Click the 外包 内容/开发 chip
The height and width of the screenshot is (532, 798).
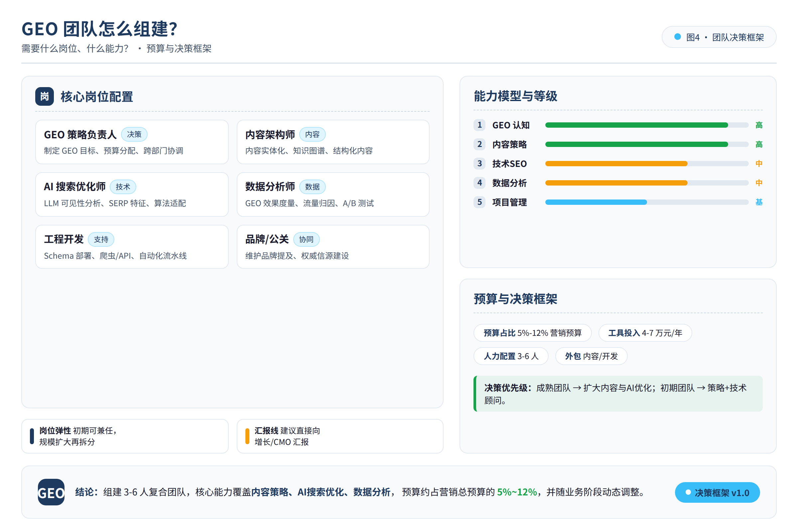pos(592,356)
